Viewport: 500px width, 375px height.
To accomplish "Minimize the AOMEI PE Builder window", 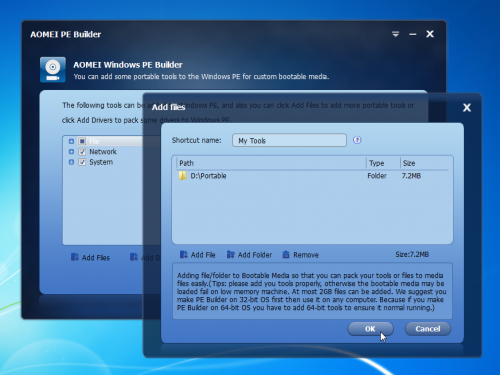I will pyautogui.click(x=413, y=34).
